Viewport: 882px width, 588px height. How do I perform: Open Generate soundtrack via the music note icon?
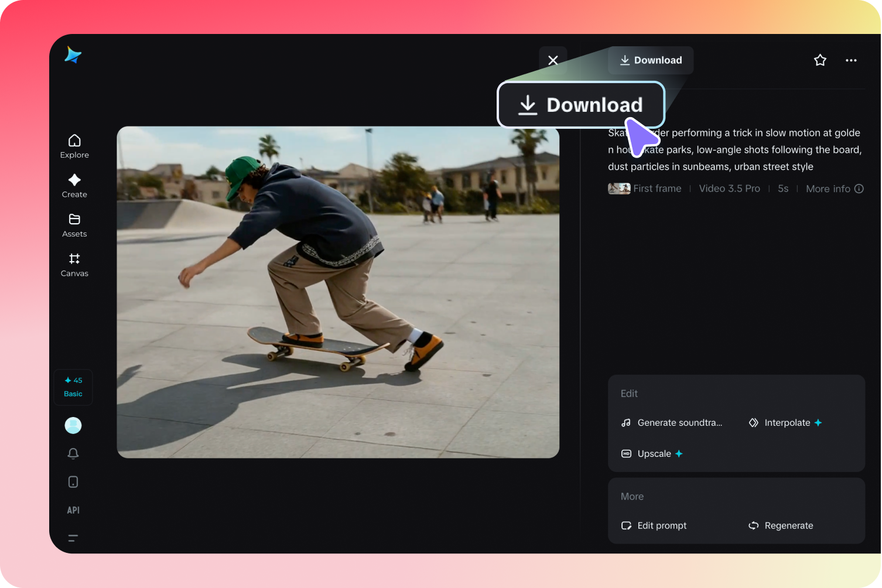click(x=672, y=422)
